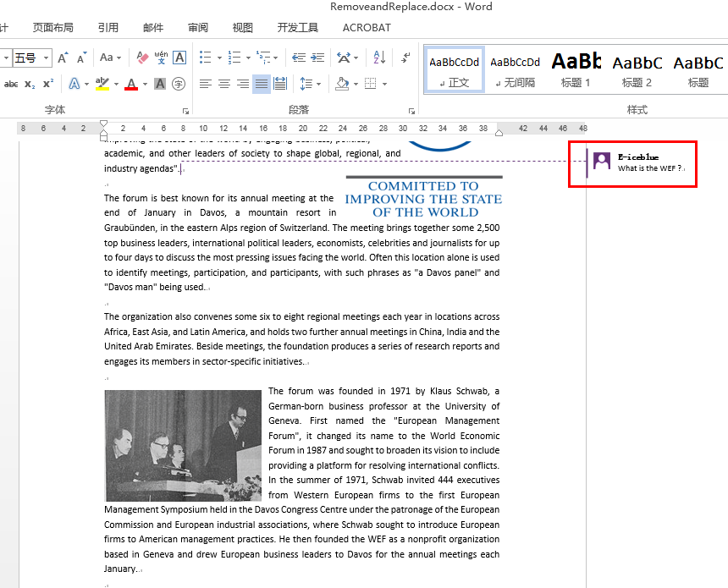Expand numbering library dropdown arrow
Image resolution: width=728 pixels, height=588 pixels.
248,58
